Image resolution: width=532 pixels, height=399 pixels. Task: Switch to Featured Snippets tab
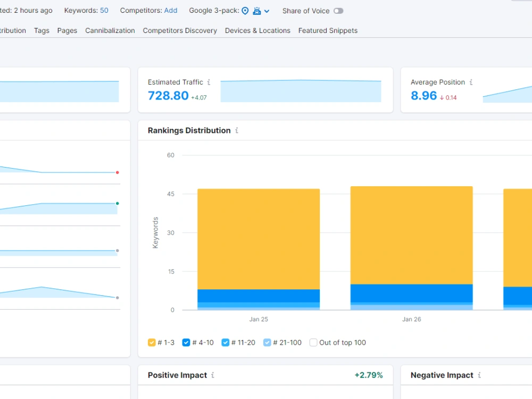pyautogui.click(x=328, y=30)
